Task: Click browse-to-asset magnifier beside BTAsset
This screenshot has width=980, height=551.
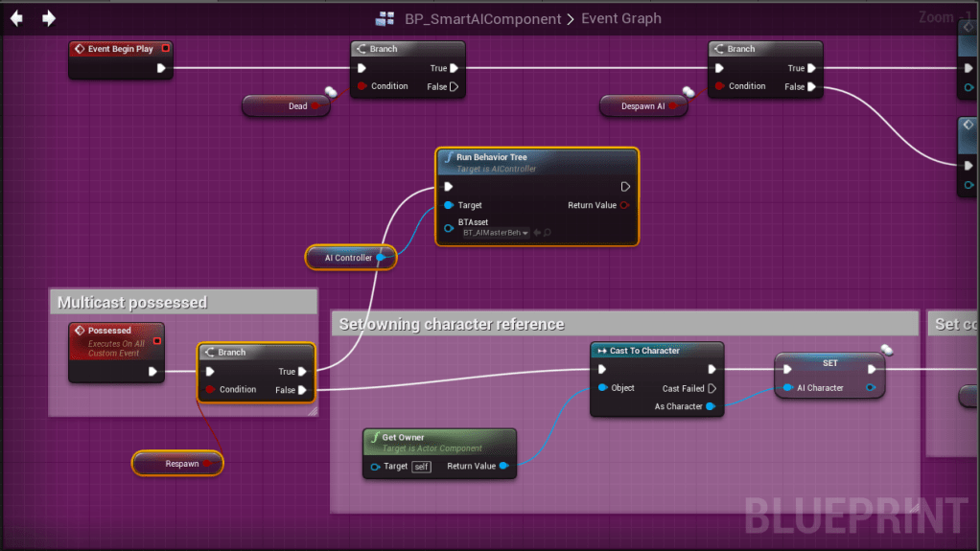Action: click(x=547, y=233)
